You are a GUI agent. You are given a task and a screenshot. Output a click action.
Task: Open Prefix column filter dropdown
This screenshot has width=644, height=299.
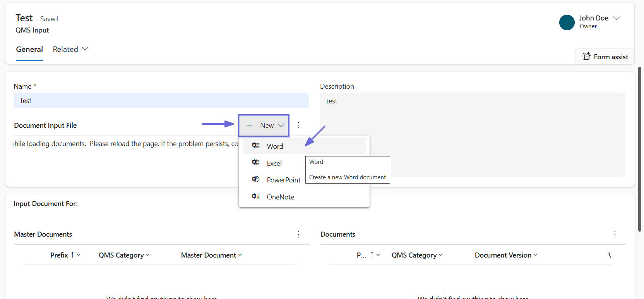pyautogui.click(x=79, y=255)
